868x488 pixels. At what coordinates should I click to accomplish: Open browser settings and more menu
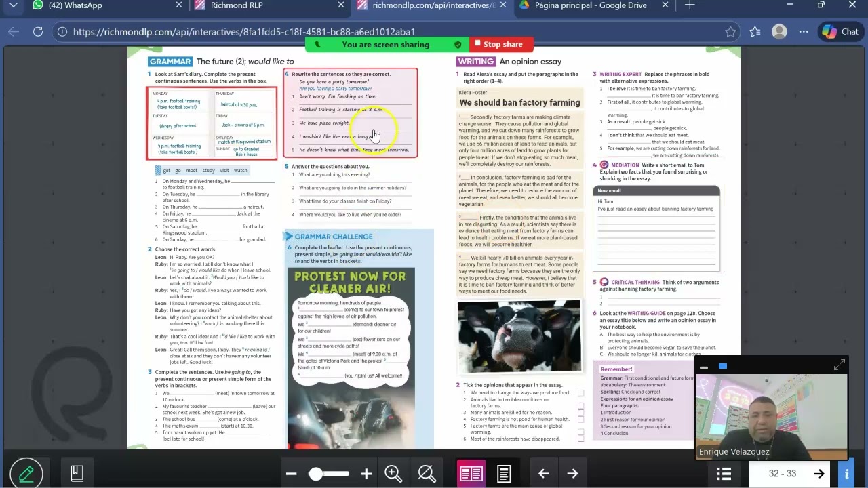click(x=804, y=31)
